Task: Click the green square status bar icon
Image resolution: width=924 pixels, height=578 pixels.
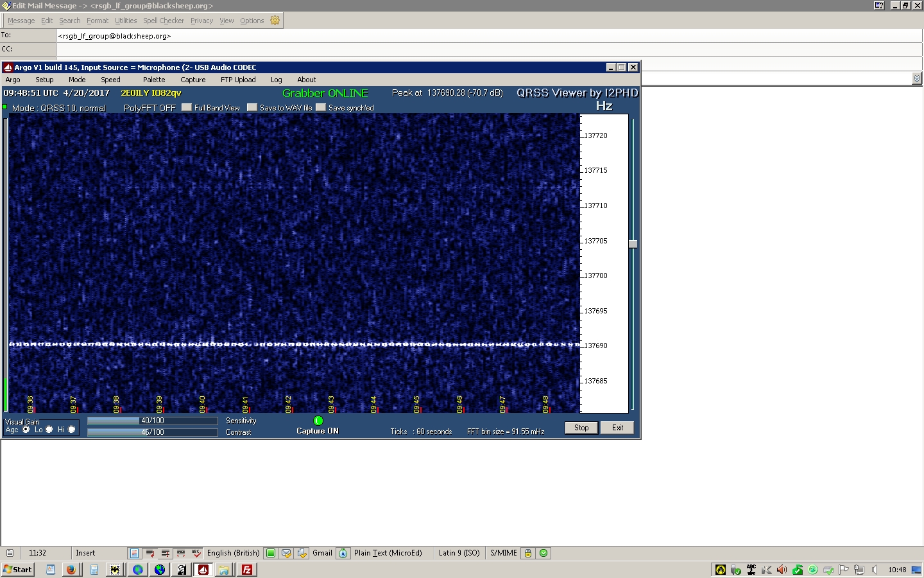Action: [271, 553]
